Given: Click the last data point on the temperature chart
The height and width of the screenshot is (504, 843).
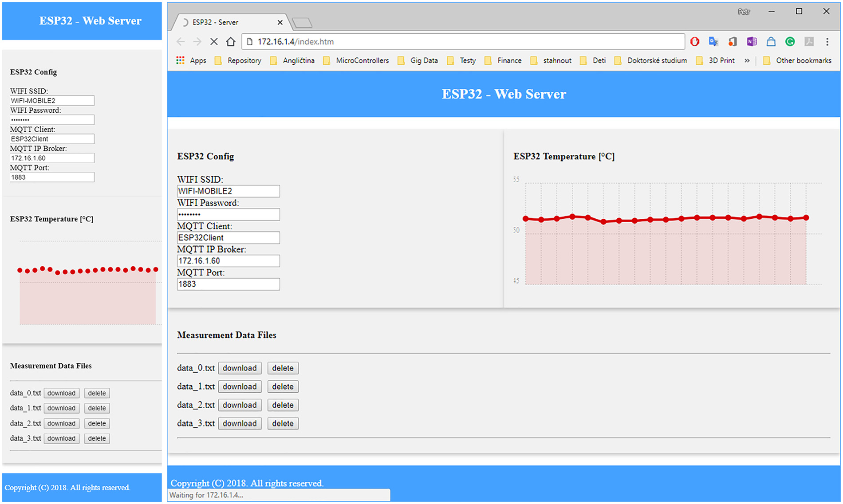Looking at the screenshot, I should click(806, 218).
